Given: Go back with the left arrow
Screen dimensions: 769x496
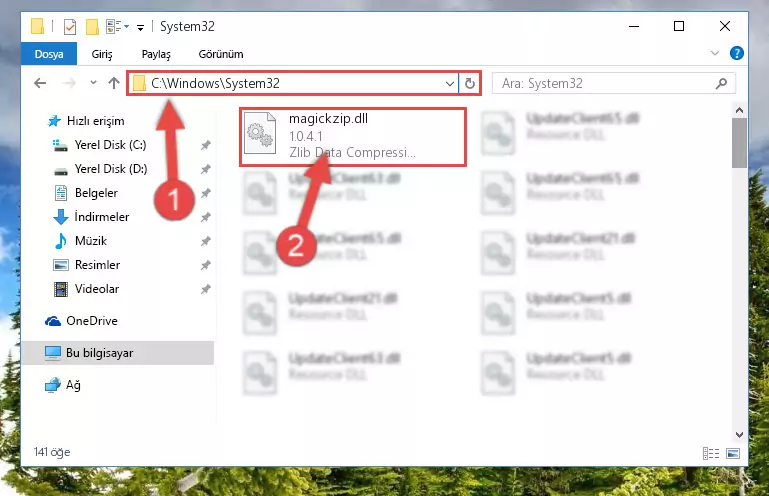Looking at the screenshot, I should click(x=40, y=83).
